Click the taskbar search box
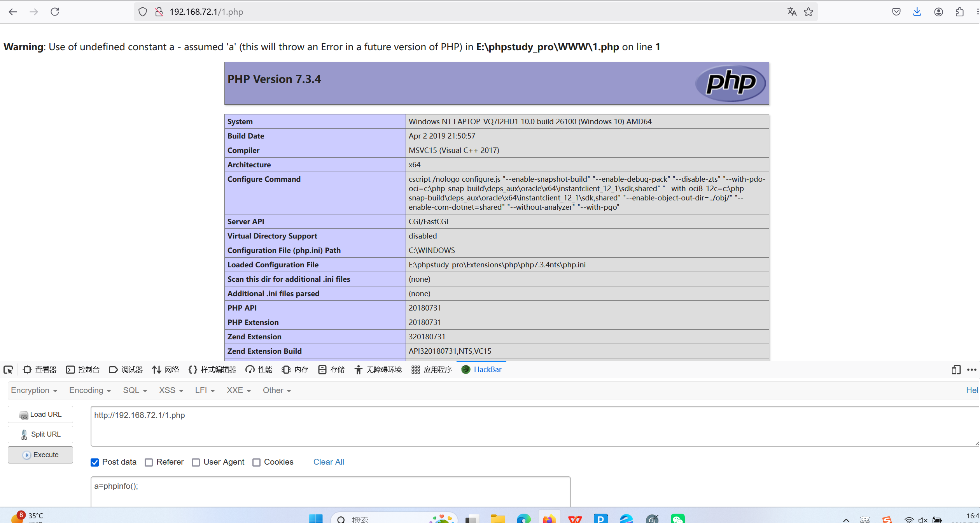Screen dimensions: 980x523 tap(394, 518)
